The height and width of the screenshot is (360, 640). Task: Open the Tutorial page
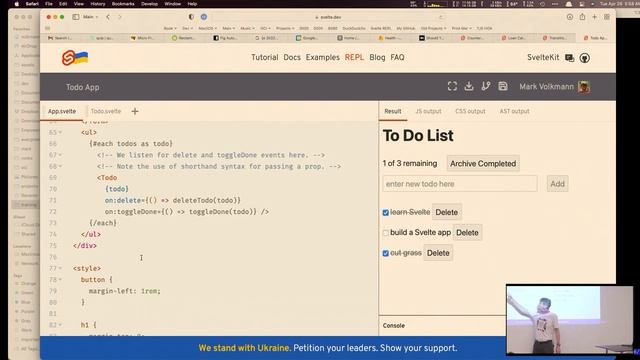click(x=264, y=58)
